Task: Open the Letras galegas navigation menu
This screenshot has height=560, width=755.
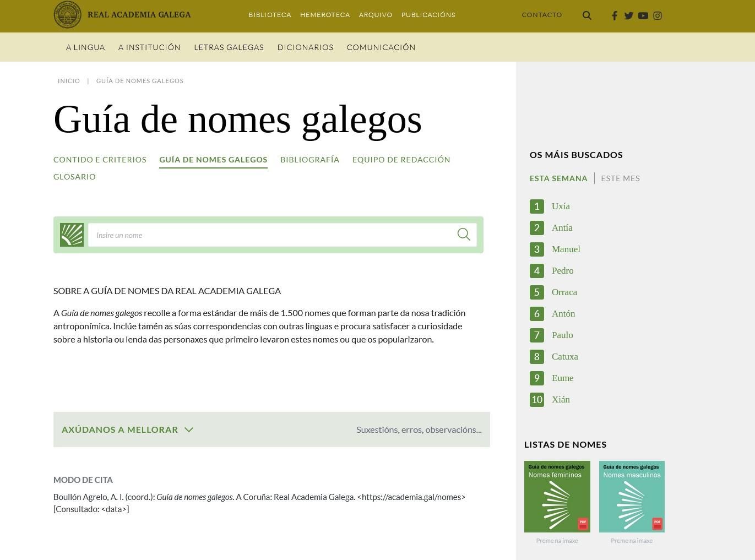Action: [229, 47]
